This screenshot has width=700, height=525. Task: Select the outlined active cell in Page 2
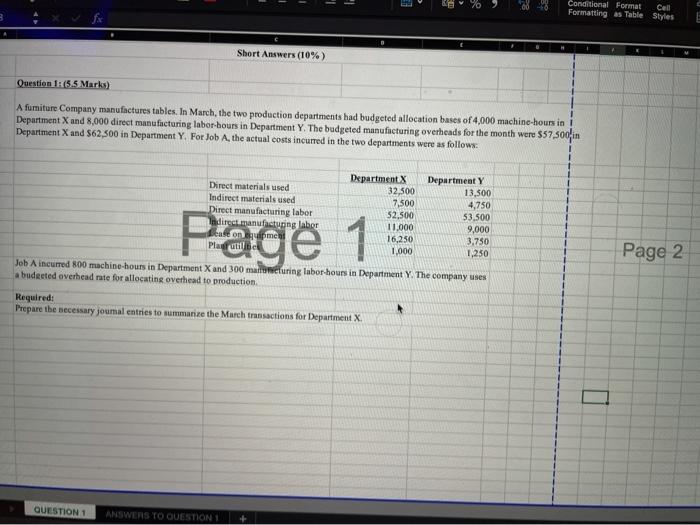point(595,397)
